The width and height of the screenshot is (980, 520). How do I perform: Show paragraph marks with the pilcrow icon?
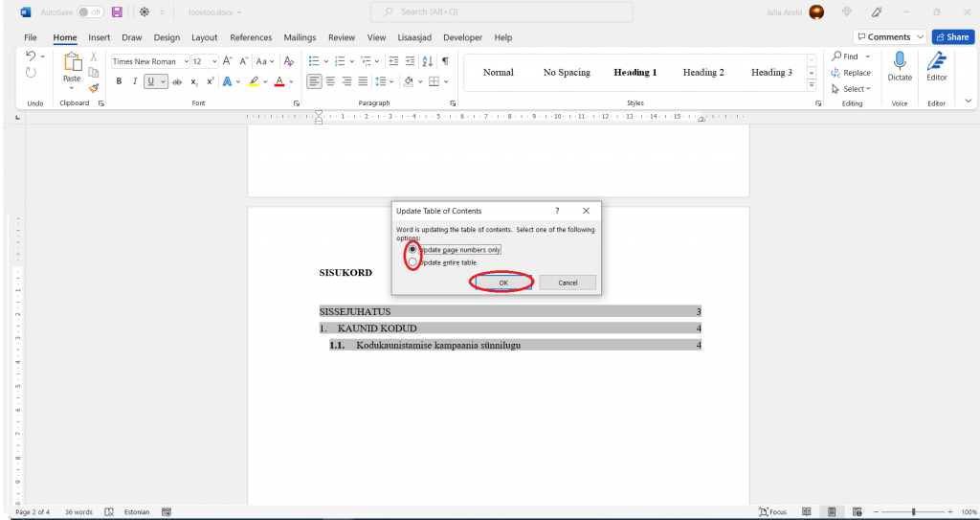pos(445,61)
